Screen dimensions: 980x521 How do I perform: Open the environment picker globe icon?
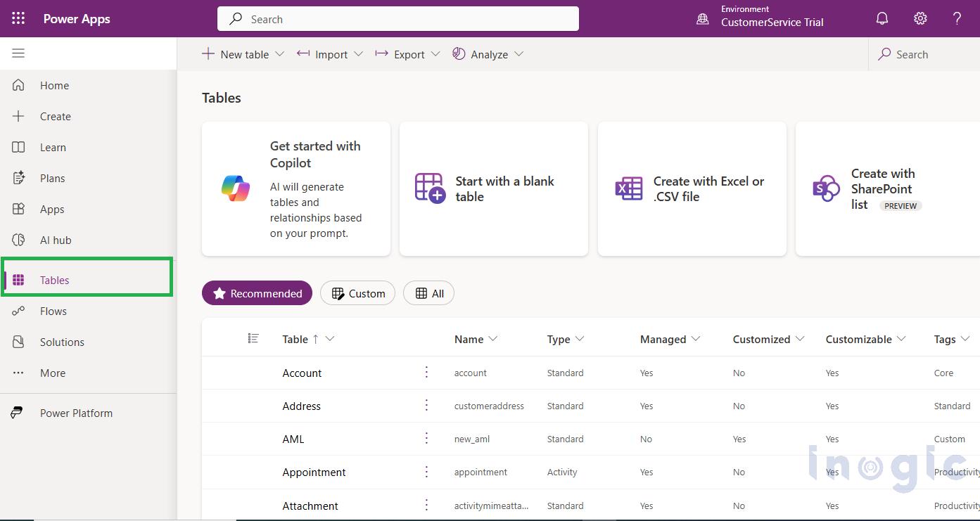pyautogui.click(x=702, y=19)
